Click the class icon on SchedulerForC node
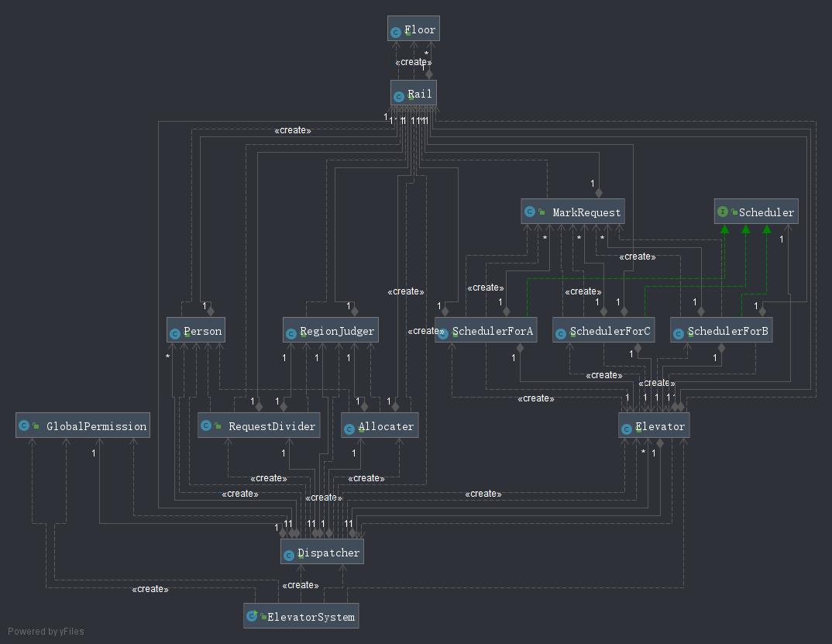This screenshot has height=644, width=832. (x=561, y=334)
